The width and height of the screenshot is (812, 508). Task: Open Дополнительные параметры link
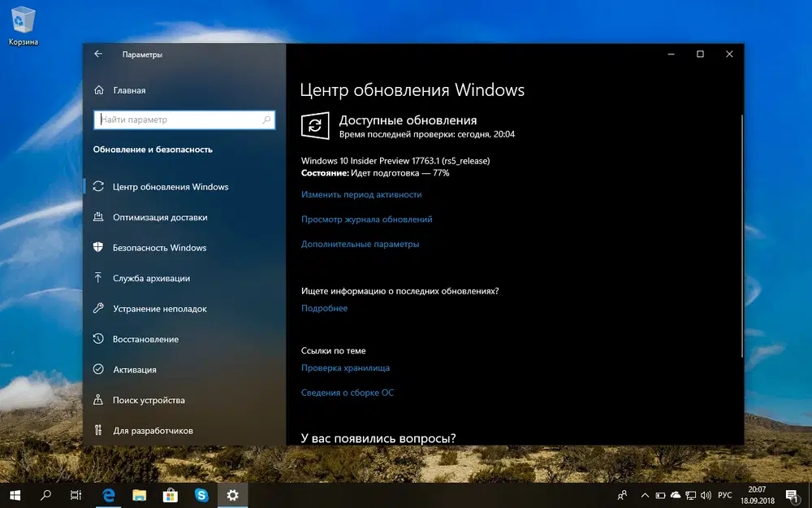click(x=360, y=243)
